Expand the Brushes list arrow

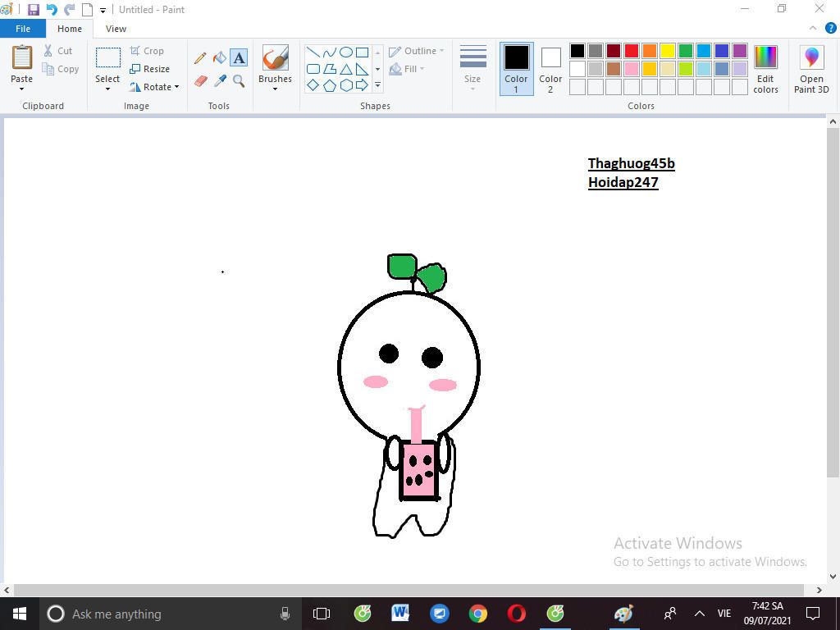click(x=276, y=89)
